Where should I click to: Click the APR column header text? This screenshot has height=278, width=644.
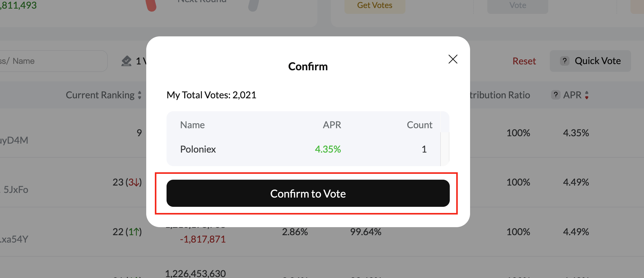(572, 95)
